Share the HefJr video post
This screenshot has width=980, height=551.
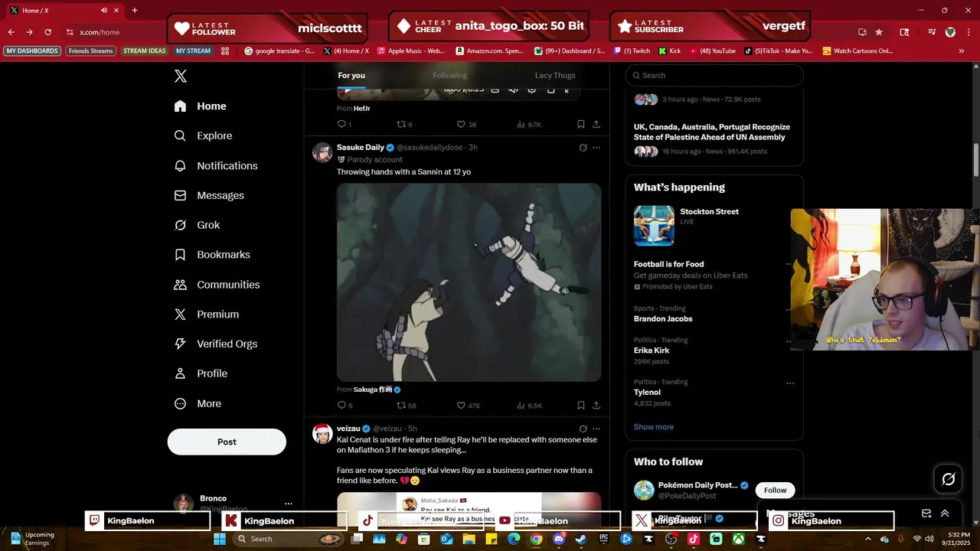596,124
